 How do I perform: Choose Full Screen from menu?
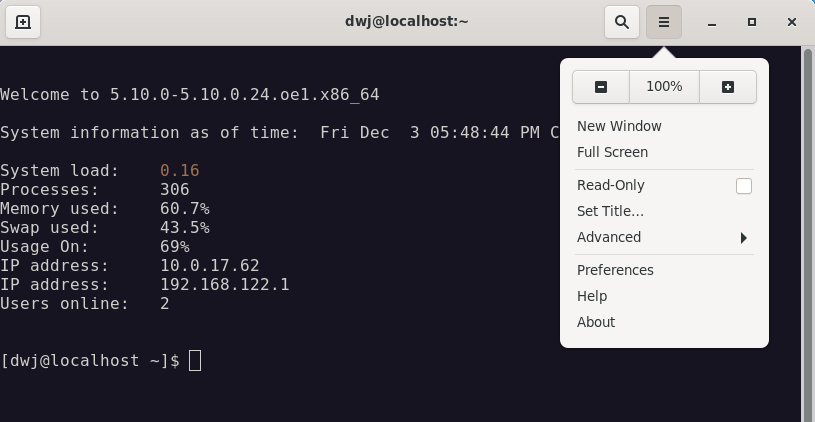[612, 152]
